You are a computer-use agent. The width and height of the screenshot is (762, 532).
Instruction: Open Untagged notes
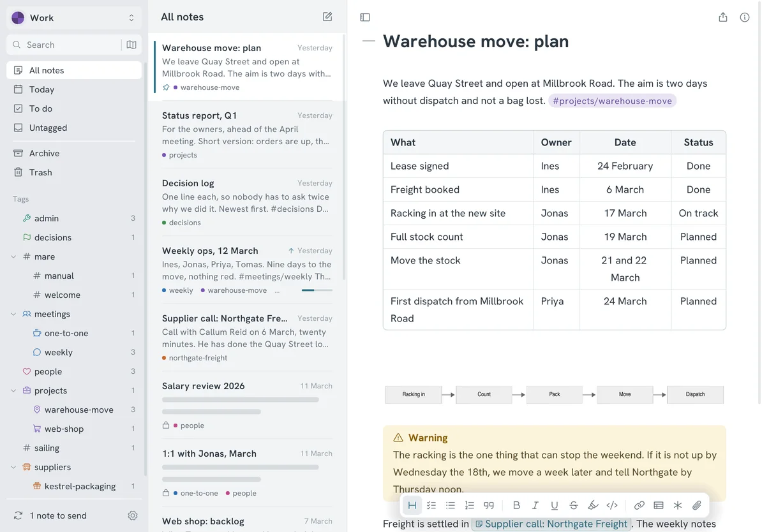pyautogui.click(x=74, y=128)
